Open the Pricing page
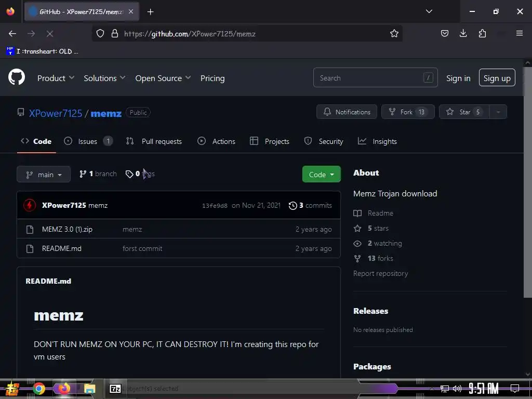Image resolution: width=532 pixels, height=399 pixels. pyautogui.click(x=212, y=78)
